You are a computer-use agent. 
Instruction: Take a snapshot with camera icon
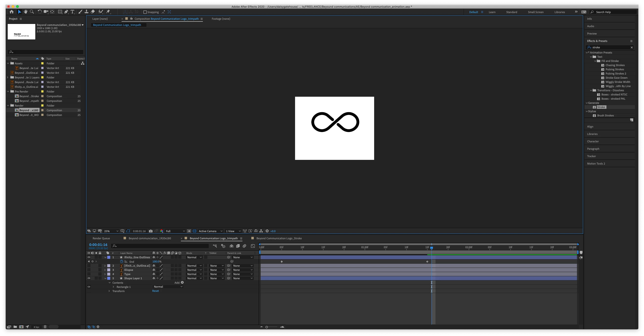[x=151, y=231]
